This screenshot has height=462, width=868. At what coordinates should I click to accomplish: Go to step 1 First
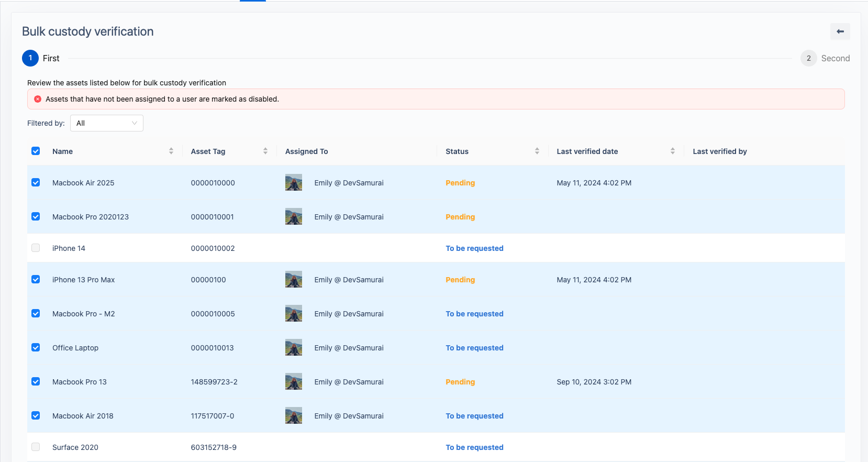tap(30, 58)
